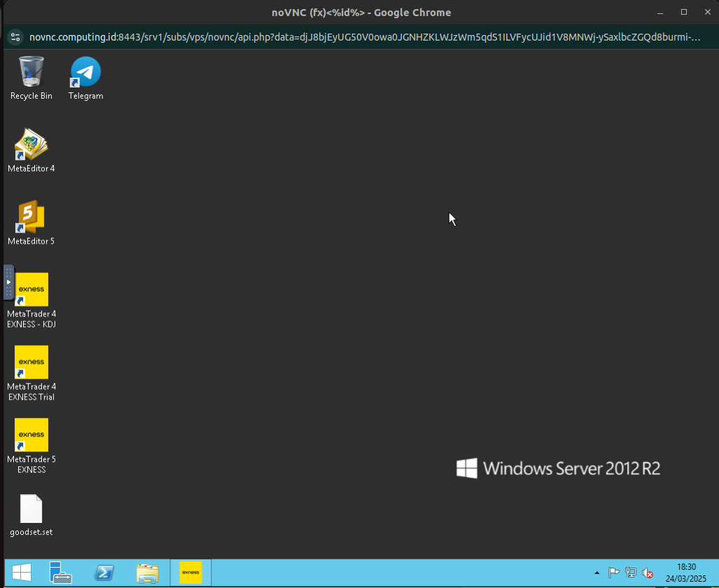Click the clock to view the calendar
719x588 pixels.
click(x=685, y=573)
